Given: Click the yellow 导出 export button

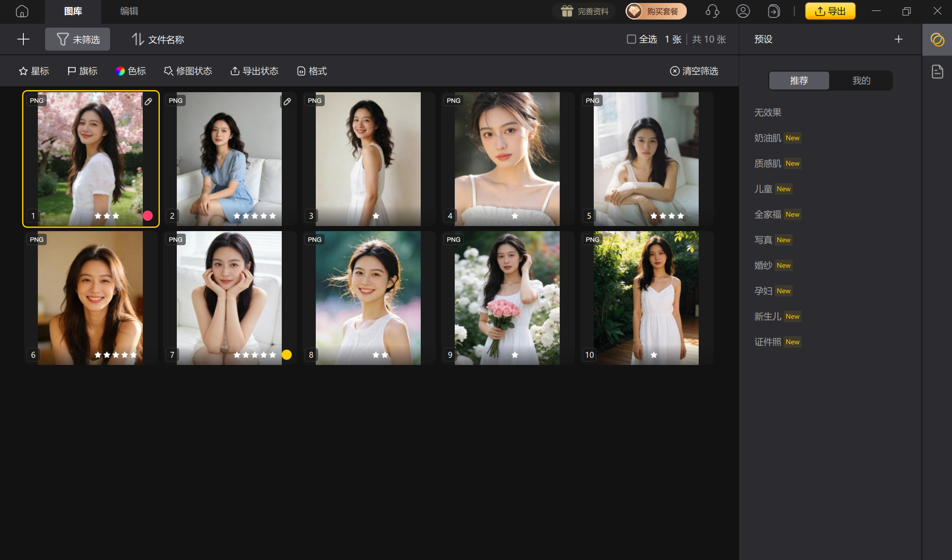Looking at the screenshot, I should click(x=830, y=11).
